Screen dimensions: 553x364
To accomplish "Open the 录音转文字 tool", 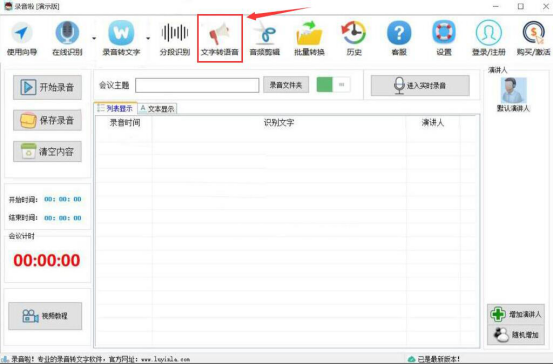I will point(121,38).
